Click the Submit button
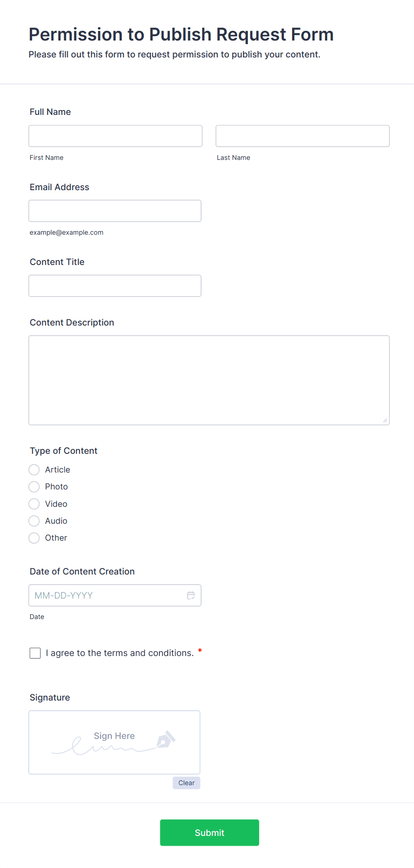 click(209, 832)
